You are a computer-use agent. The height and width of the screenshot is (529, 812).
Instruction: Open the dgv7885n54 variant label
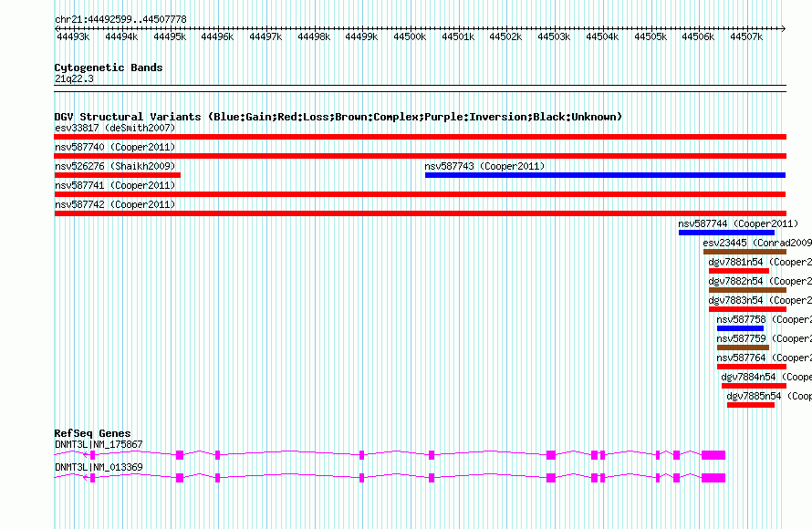tap(754, 396)
